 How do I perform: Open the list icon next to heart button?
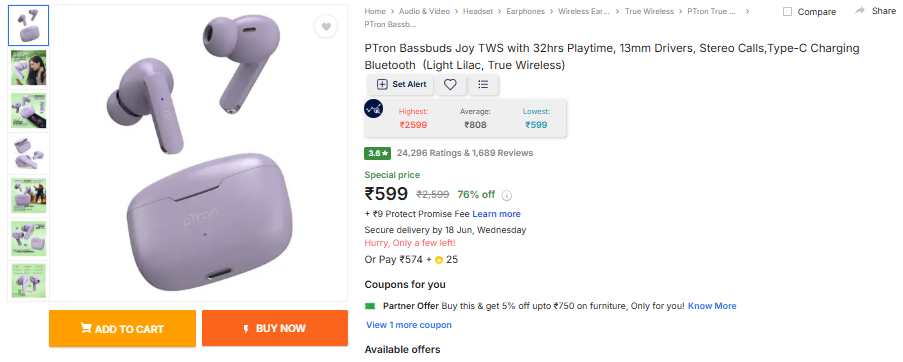pyautogui.click(x=483, y=85)
